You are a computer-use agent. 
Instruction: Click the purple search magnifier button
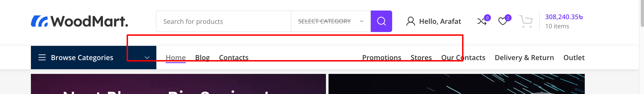(381, 21)
